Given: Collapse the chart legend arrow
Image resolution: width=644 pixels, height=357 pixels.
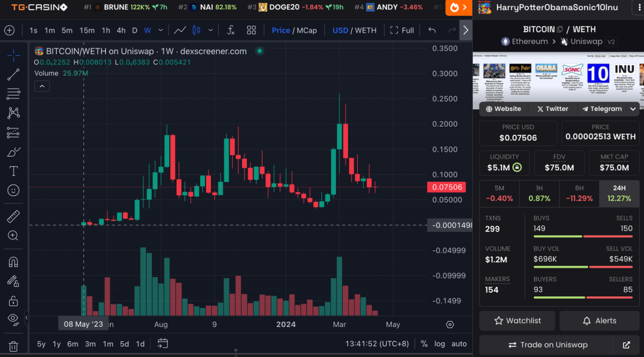Looking at the screenshot, I should tap(42, 86).
